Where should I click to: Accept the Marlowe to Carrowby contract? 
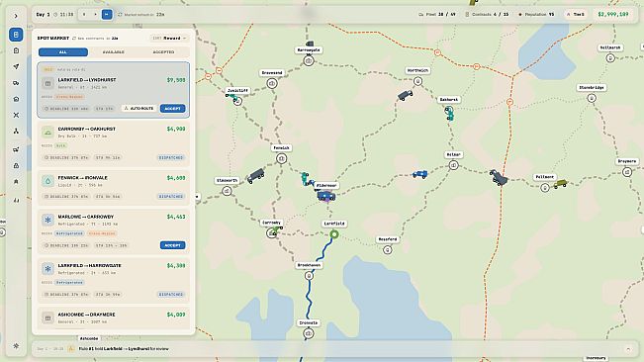click(172, 245)
